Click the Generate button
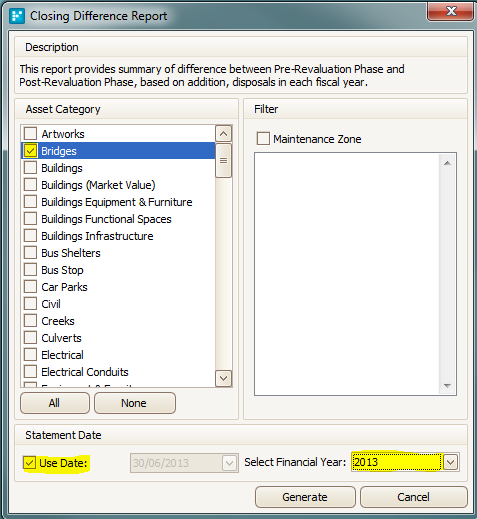This screenshot has height=519, width=477. pos(305,497)
